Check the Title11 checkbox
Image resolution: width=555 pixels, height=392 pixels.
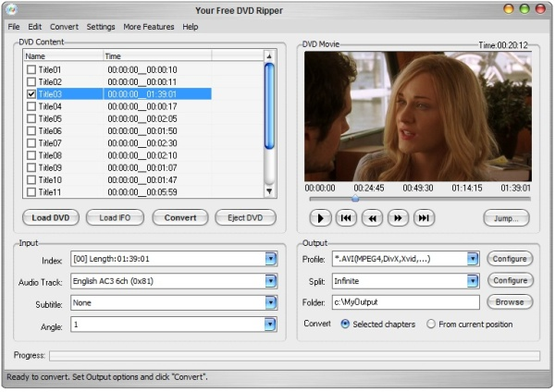[x=31, y=191]
